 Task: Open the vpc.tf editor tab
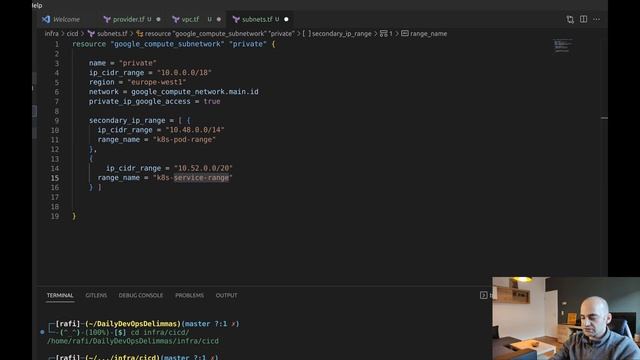coord(191,19)
